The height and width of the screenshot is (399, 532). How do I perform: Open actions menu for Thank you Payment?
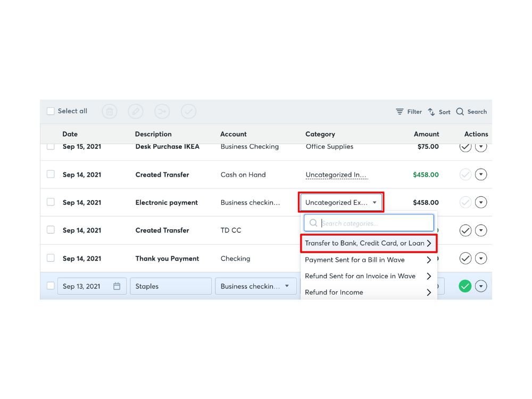click(x=481, y=258)
